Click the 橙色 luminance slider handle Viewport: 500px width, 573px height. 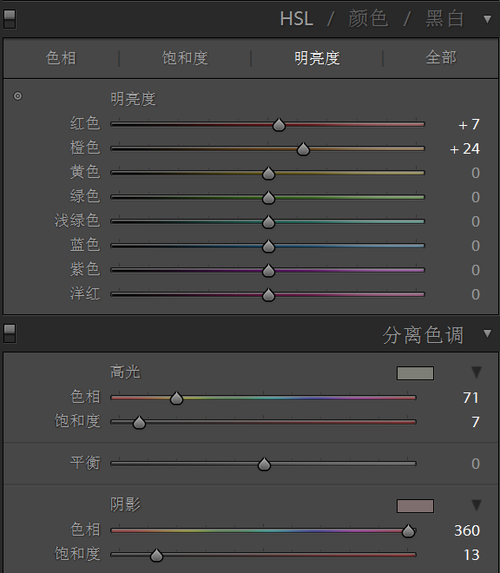[x=303, y=149]
